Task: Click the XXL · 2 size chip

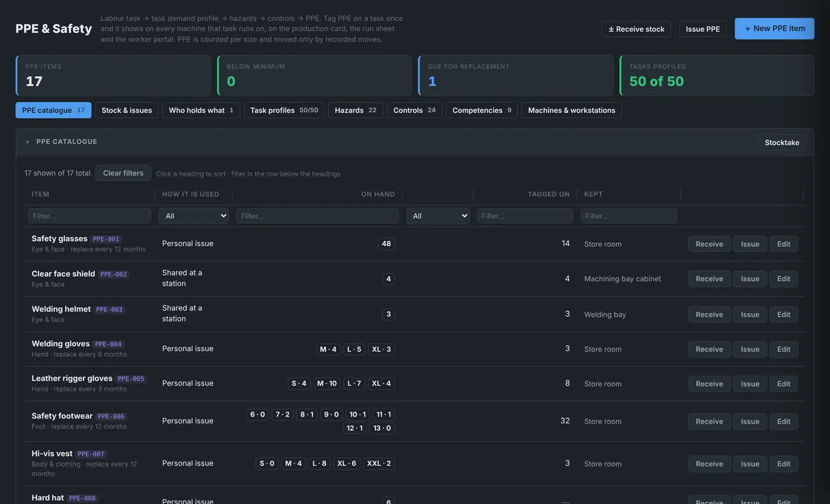Action: coord(379,463)
